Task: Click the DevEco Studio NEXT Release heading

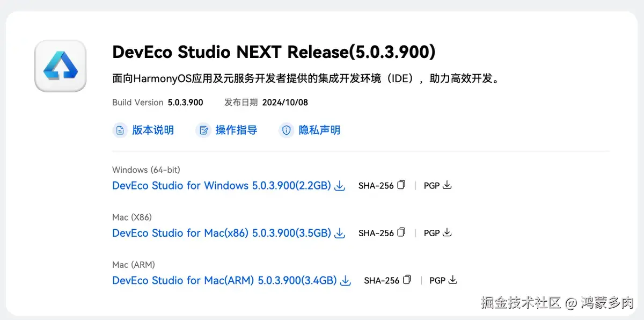Action: (x=274, y=52)
